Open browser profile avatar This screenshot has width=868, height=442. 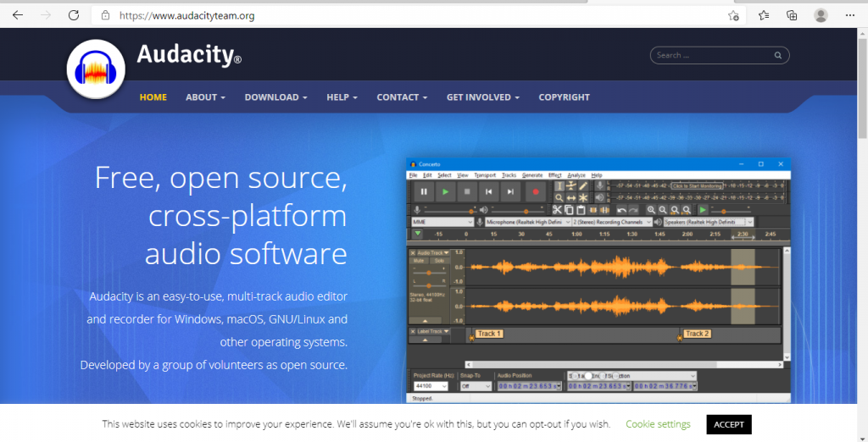pos(821,15)
